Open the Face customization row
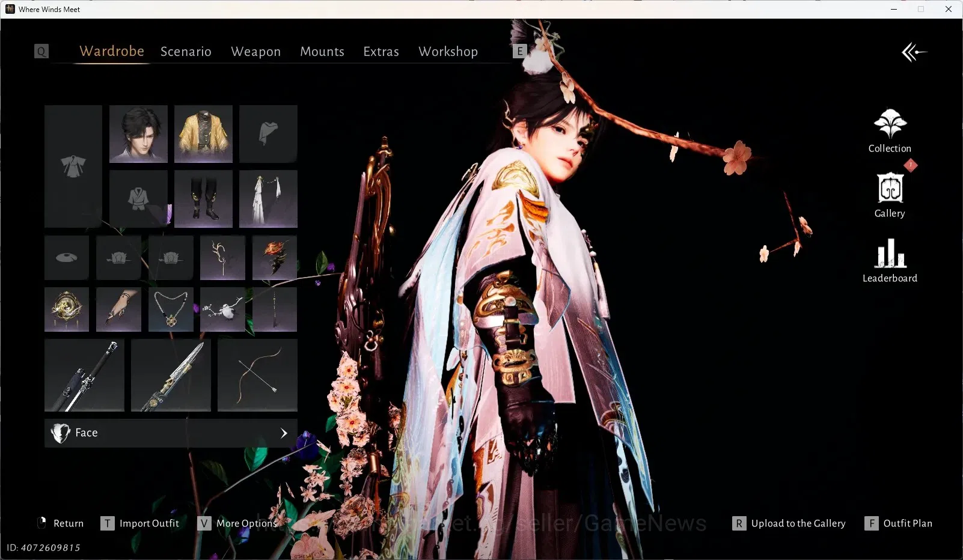Viewport: 963px width, 560px height. 171,433
